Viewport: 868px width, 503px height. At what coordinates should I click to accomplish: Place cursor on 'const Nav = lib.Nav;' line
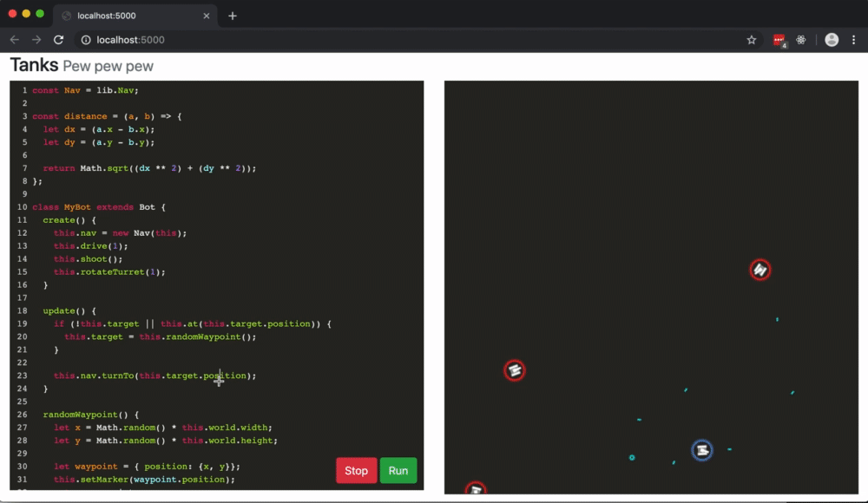[85, 90]
